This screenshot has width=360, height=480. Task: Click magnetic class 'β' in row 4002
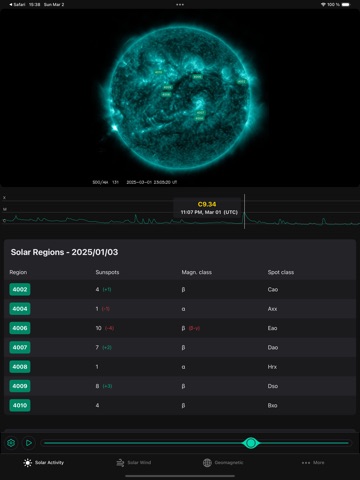[x=183, y=290]
